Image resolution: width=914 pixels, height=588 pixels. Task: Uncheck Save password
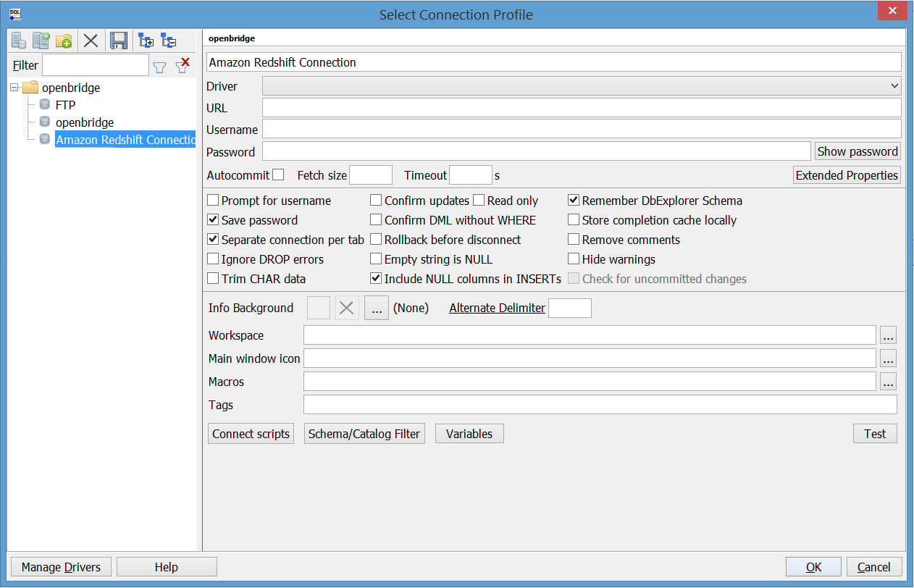point(213,220)
